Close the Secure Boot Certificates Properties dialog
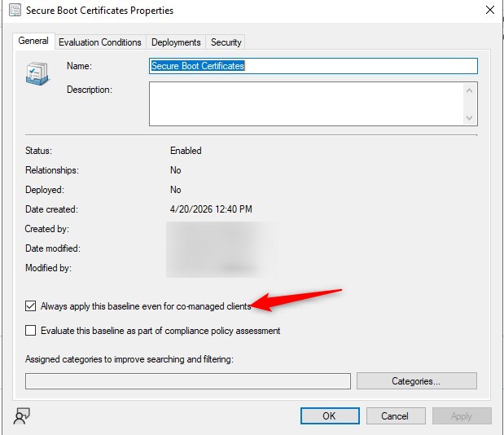This screenshot has height=435, width=504. click(489, 11)
